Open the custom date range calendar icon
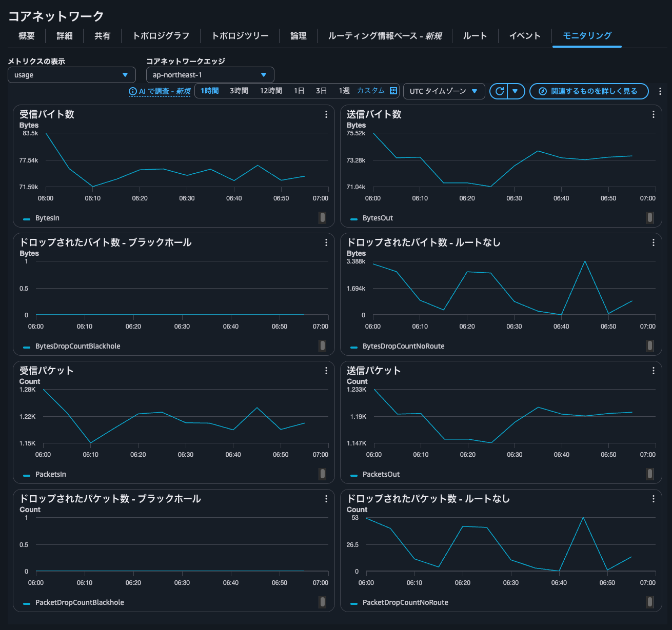Screen dimensions: 672x630 pyautogui.click(x=393, y=91)
